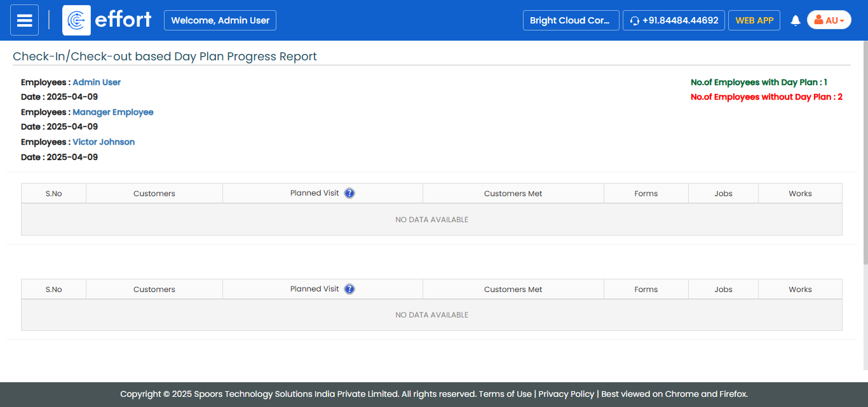The width and height of the screenshot is (868, 407).
Task: Click the Employees without Day Plan count
Action: pos(766,97)
